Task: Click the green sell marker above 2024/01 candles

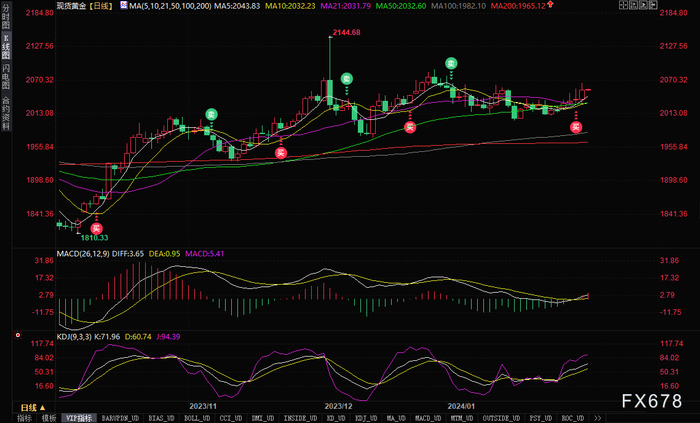Action: click(451, 63)
